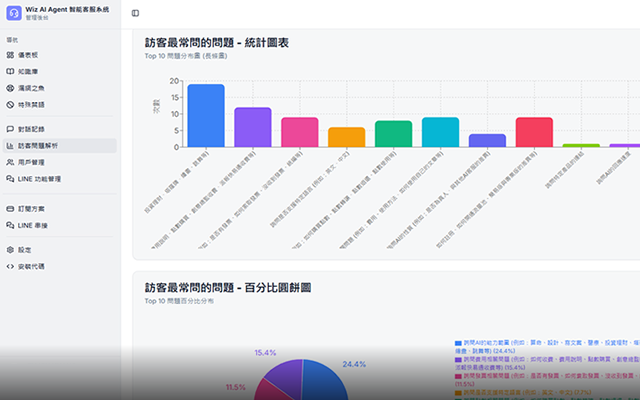Open the 知識庫 knowledge base page
Screen dimensions: 640x400
pyautogui.click(x=28, y=72)
